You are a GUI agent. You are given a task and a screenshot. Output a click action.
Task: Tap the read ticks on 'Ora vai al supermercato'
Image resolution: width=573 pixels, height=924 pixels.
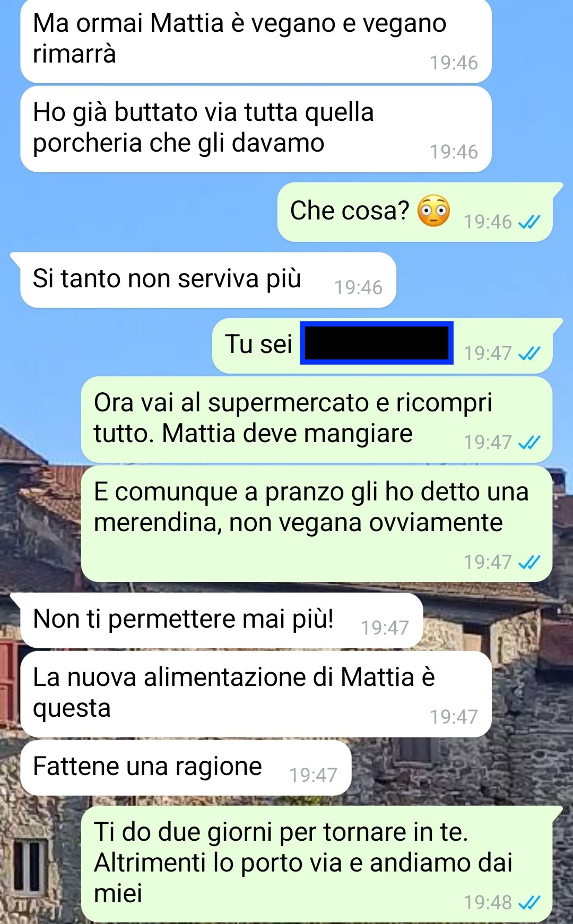[x=529, y=442]
